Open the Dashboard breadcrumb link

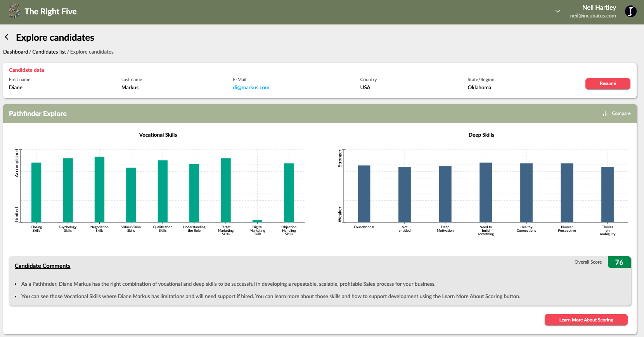click(x=16, y=52)
